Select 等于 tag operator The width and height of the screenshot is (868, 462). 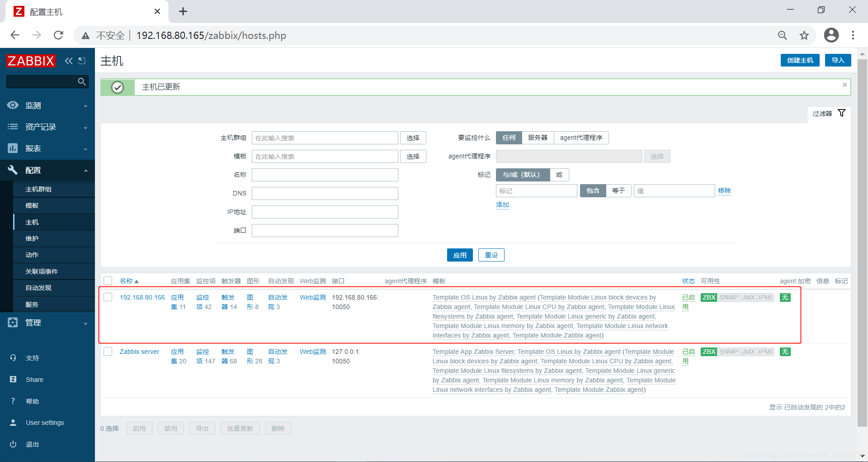pyautogui.click(x=618, y=191)
